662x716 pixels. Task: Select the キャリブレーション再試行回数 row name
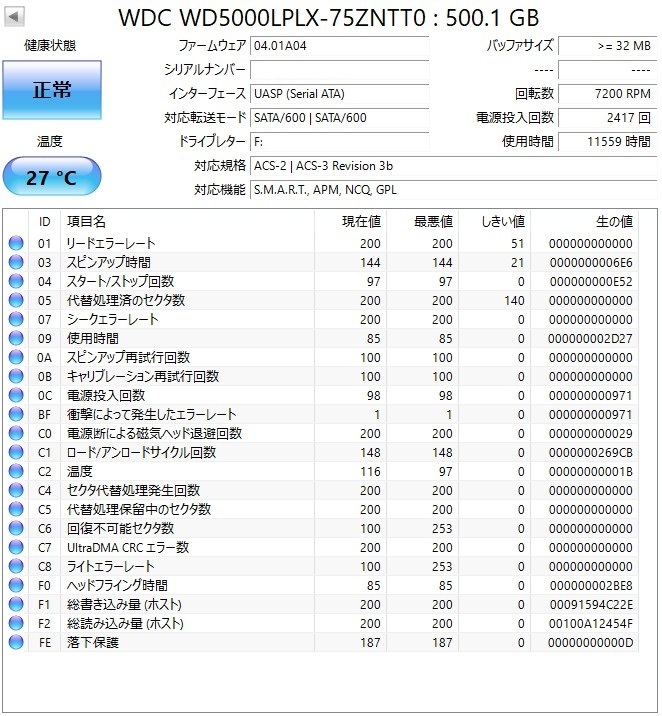coord(143,376)
